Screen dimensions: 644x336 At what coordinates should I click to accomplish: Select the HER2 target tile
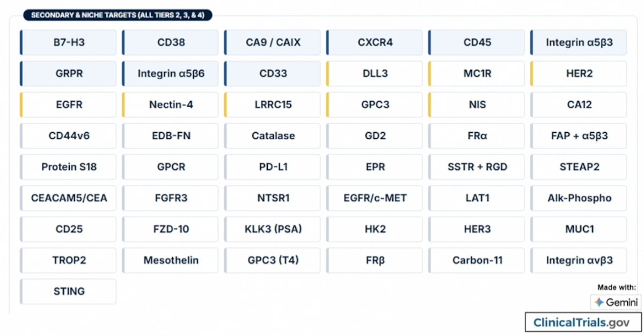point(579,73)
